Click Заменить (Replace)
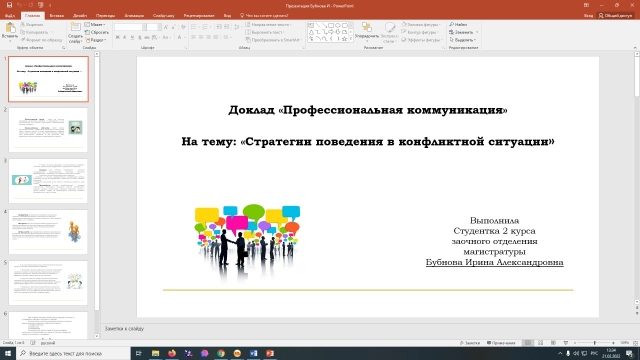Screen dimensions: 640x360 coord(463,32)
